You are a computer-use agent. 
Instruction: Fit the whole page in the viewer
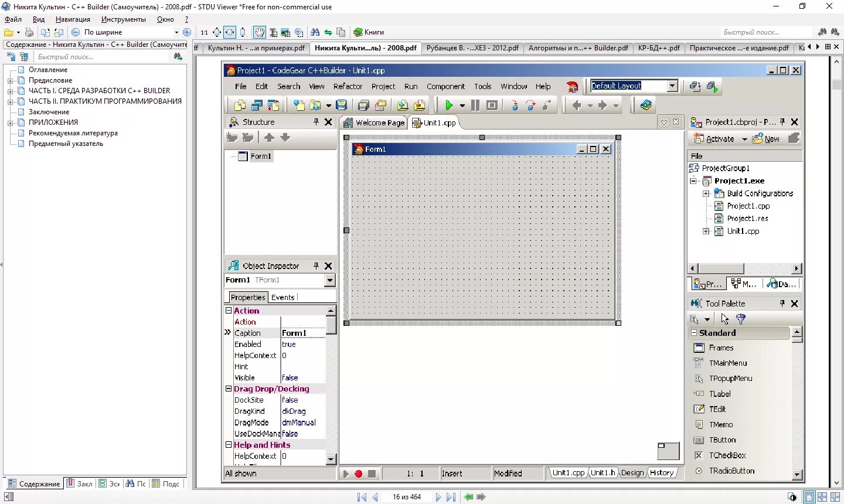tap(217, 32)
